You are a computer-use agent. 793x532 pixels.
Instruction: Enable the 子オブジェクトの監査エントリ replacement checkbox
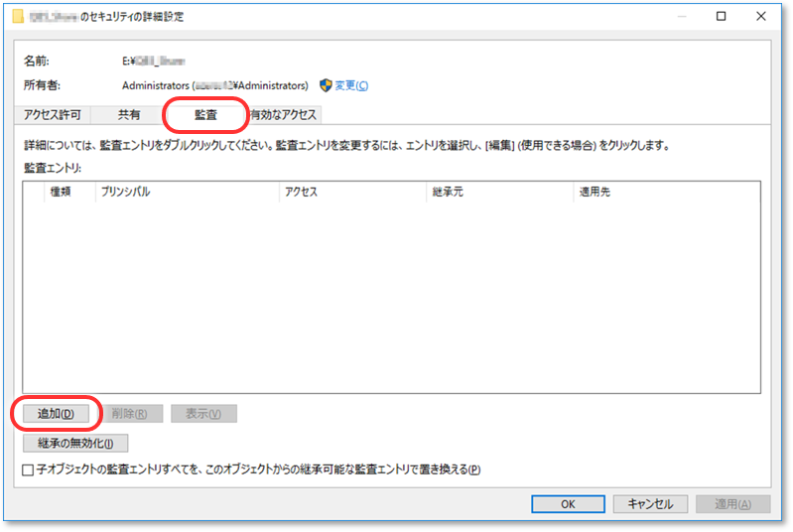pos(29,469)
